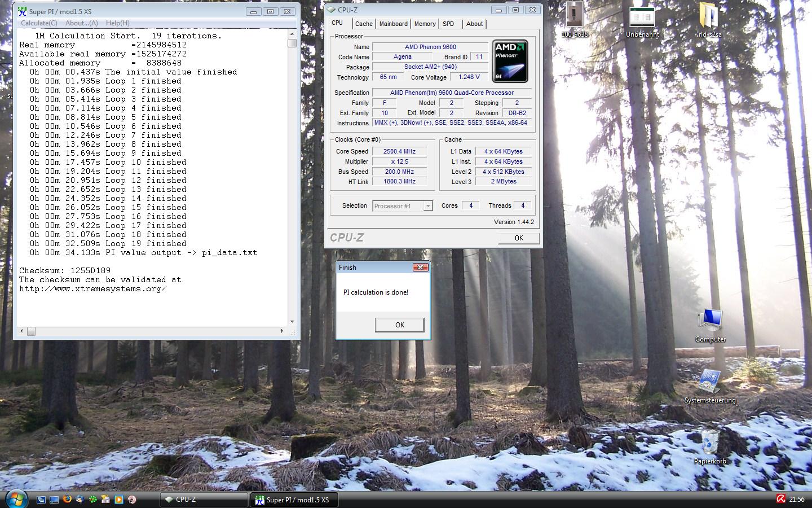Screen dimensions: 812x508
Task: Close the Finish dialog
Action: (x=420, y=267)
